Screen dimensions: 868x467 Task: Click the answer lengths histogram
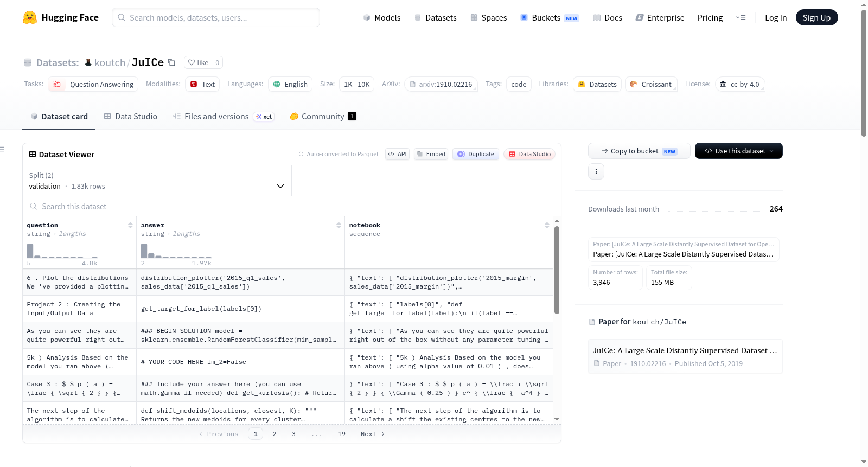pyautogui.click(x=176, y=250)
